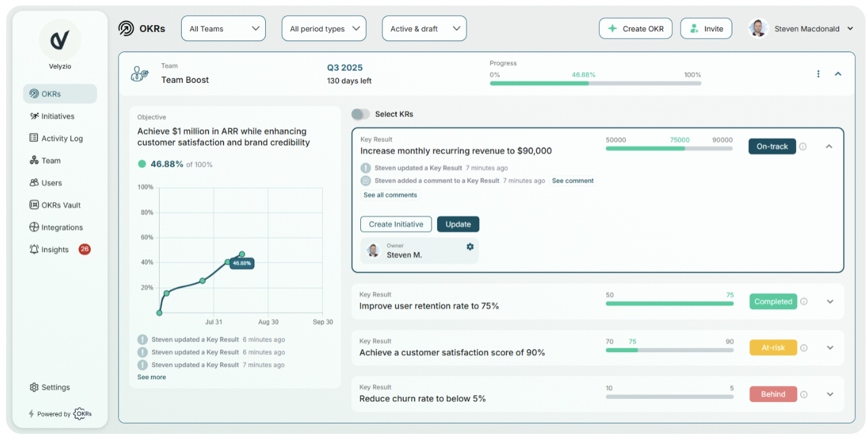
Task: Click comment icon beside 'Steven added a comment'
Action: pos(366,181)
